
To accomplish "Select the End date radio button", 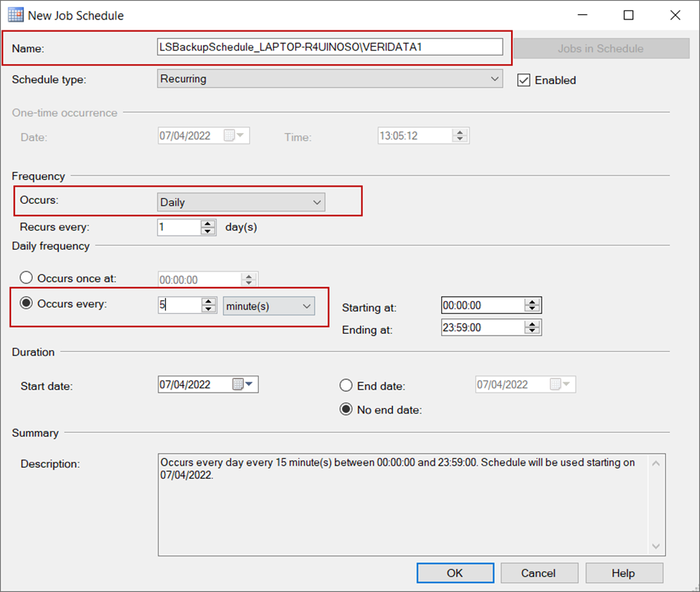I will click(x=346, y=385).
